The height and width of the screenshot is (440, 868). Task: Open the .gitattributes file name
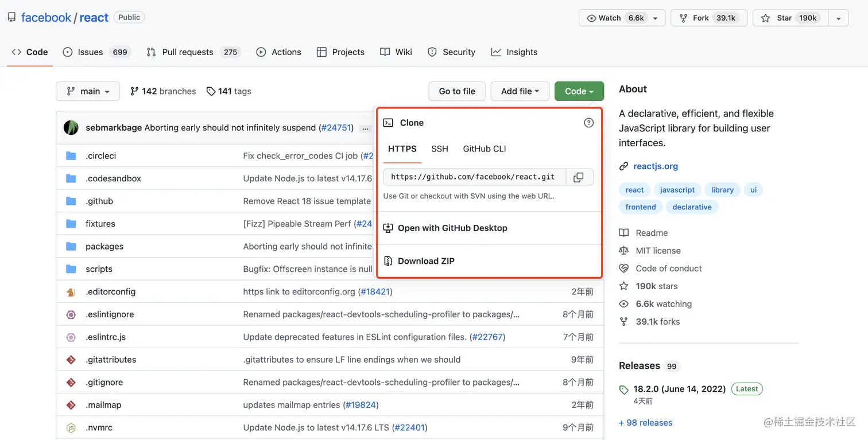[x=111, y=360]
